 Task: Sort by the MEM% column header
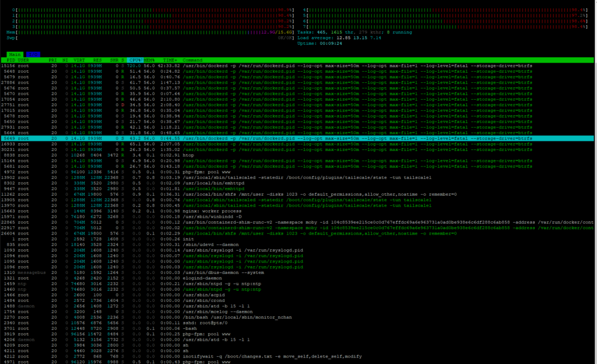tap(149, 60)
